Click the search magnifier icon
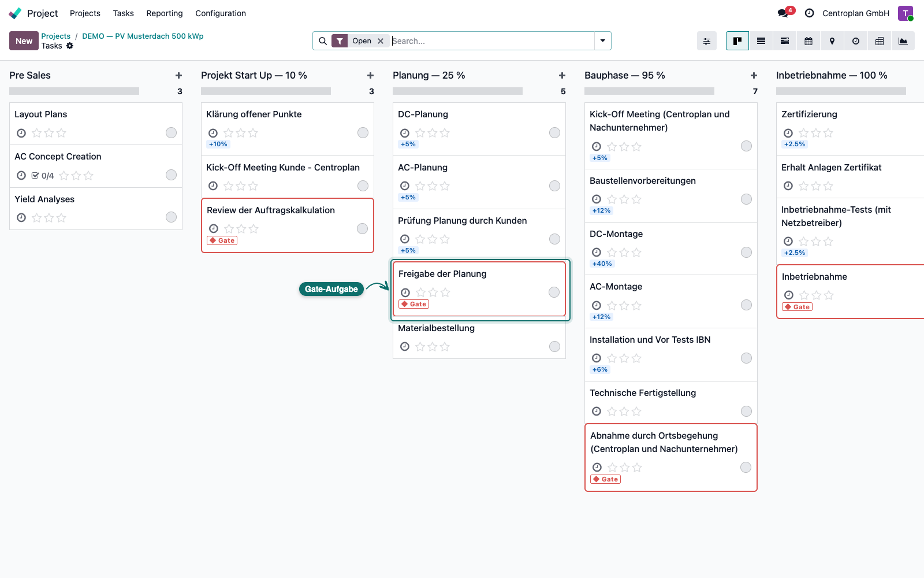 click(323, 41)
